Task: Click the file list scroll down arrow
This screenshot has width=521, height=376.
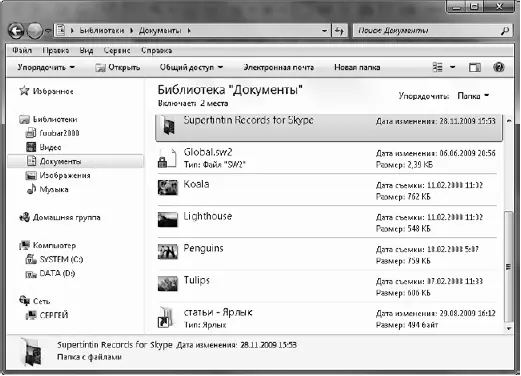Action: pos(509,328)
